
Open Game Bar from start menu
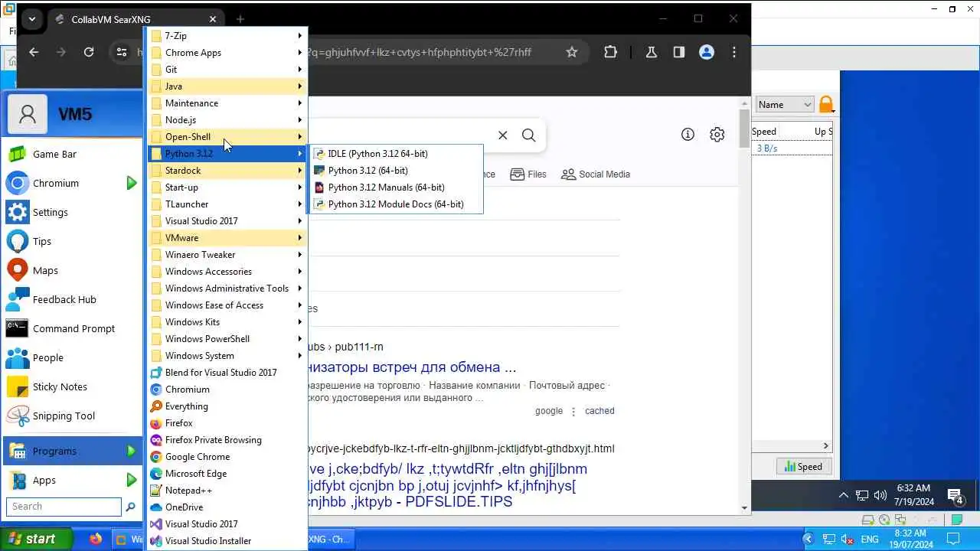(72, 154)
